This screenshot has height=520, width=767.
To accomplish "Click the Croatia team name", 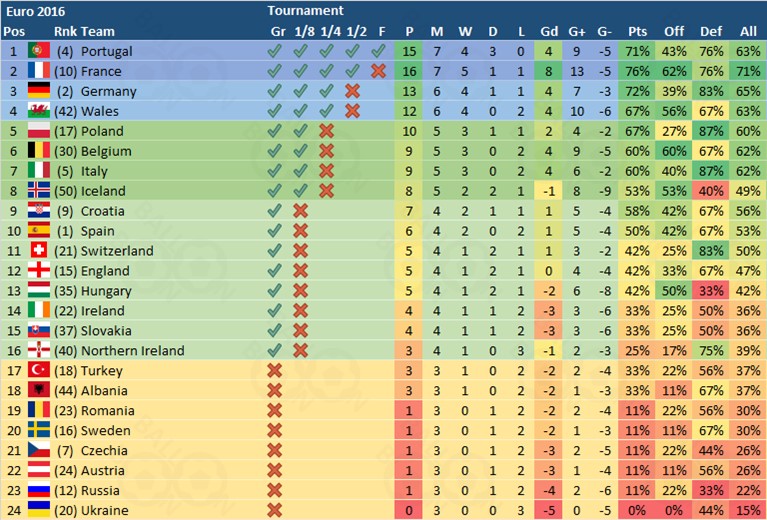I will point(103,211).
